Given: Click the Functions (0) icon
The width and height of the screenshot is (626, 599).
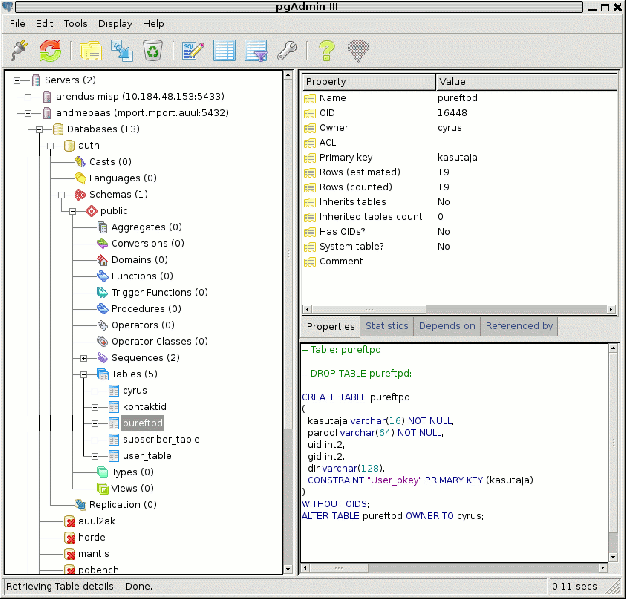Looking at the screenshot, I should 103,276.
